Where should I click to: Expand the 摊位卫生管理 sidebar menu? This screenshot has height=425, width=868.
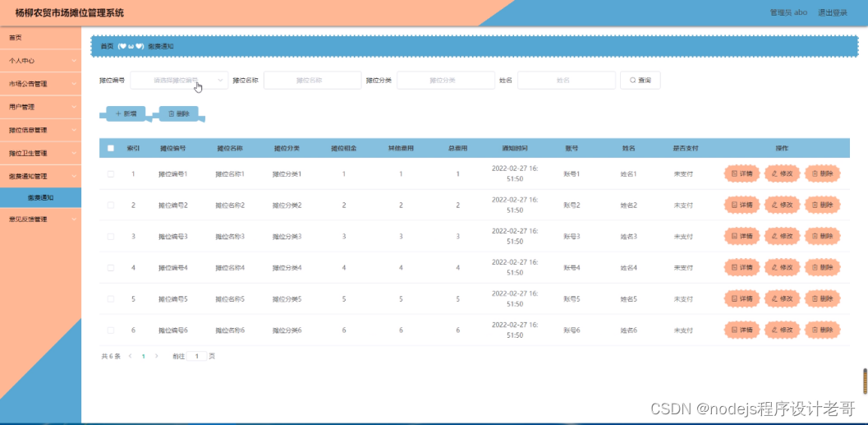coord(40,154)
